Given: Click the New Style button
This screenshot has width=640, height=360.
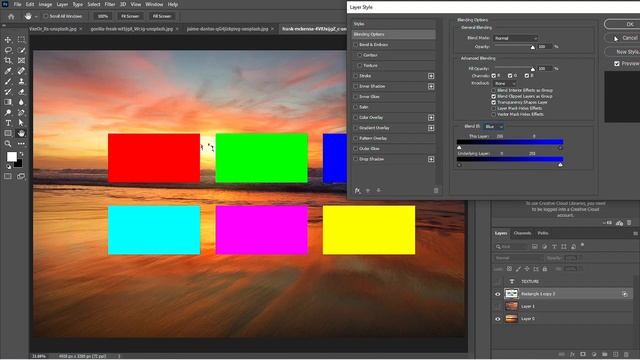Looking at the screenshot, I should pos(622,52).
